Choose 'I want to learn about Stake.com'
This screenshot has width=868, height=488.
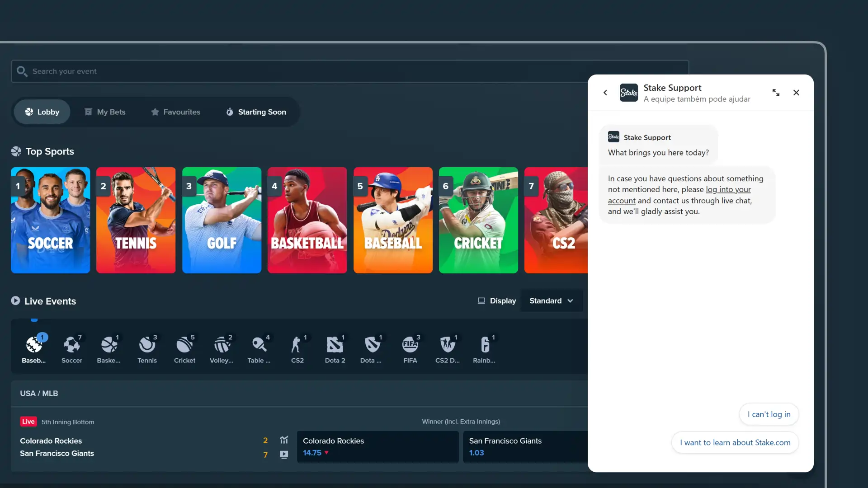point(735,443)
